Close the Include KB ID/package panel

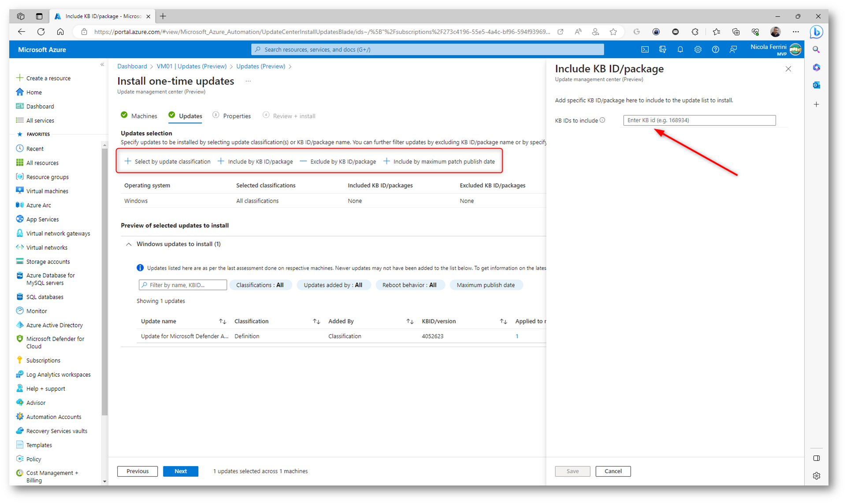(788, 69)
